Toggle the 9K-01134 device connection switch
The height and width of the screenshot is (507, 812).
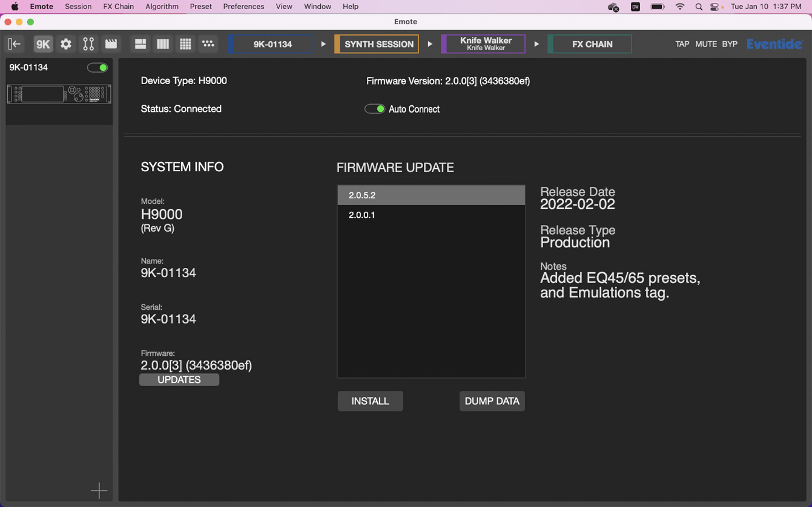[97, 68]
